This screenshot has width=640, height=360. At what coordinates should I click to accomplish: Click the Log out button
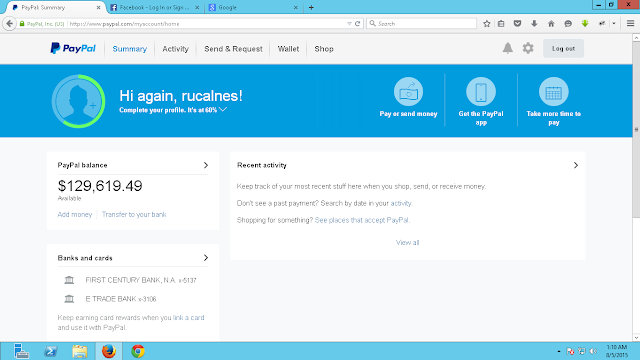coord(563,48)
